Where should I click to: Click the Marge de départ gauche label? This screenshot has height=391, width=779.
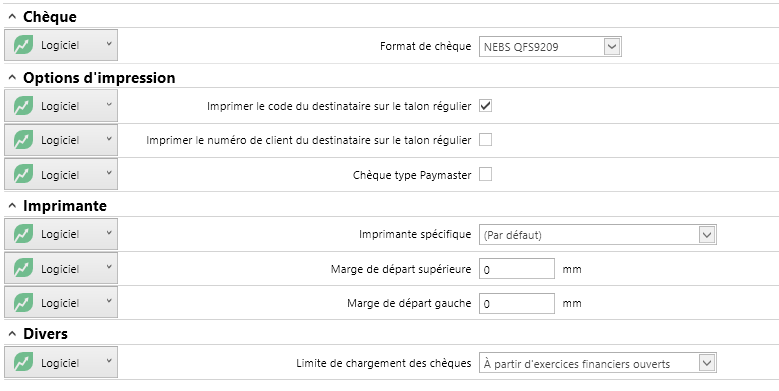coord(409,303)
